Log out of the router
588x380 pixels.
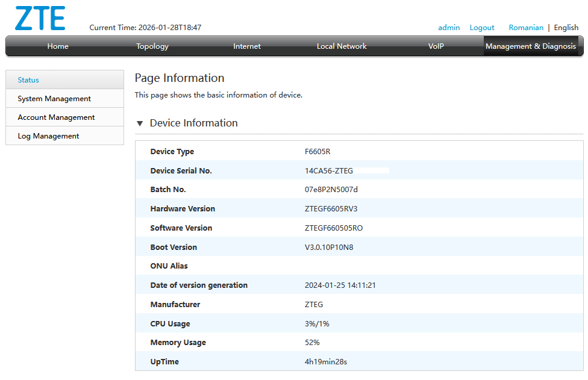[x=482, y=27]
